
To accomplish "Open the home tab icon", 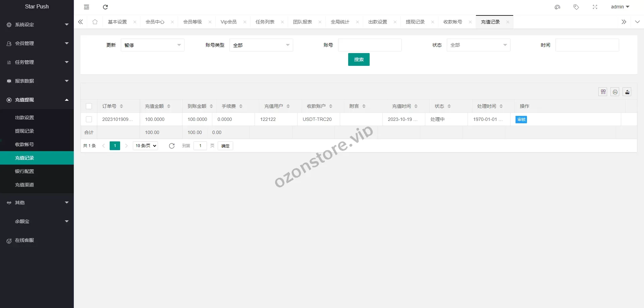I will point(95,21).
